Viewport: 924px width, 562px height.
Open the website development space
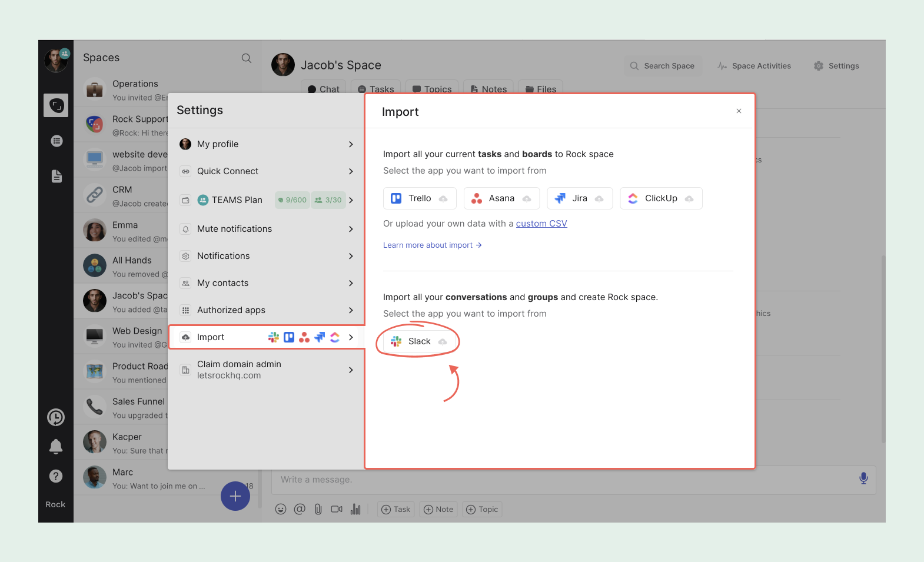point(121,161)
